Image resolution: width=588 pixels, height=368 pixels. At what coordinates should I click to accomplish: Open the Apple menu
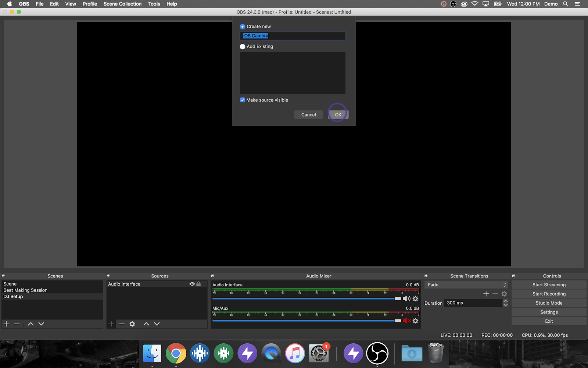10,4
